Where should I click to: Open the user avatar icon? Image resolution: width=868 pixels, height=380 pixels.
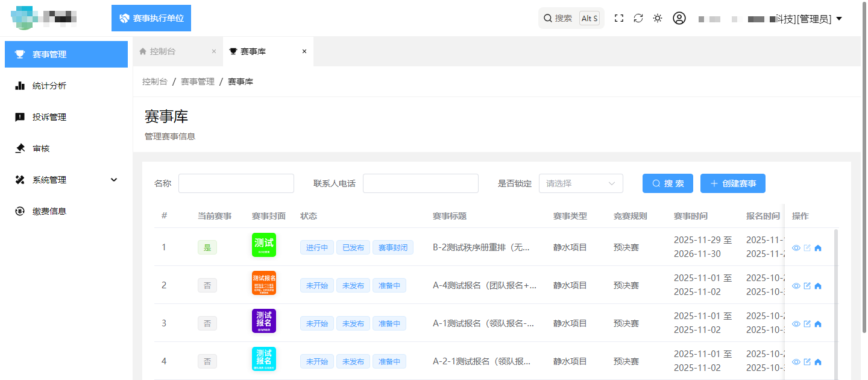pyautogui.click(x=679, y=18)
